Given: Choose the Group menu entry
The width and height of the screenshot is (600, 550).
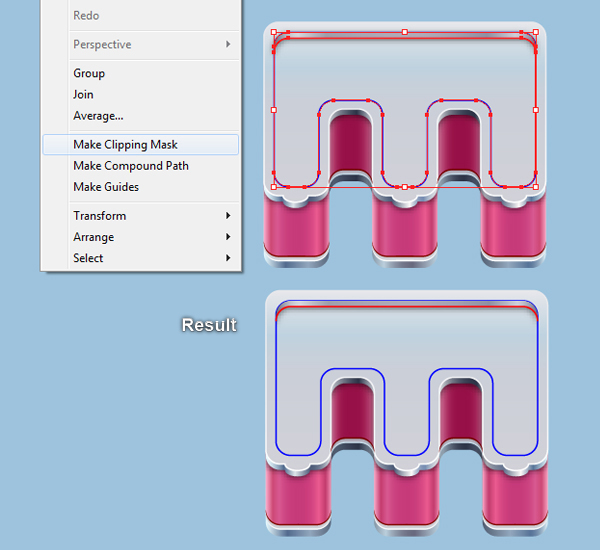Looking at the screenshot, I should pyautogui.click(x=140, y=73).
